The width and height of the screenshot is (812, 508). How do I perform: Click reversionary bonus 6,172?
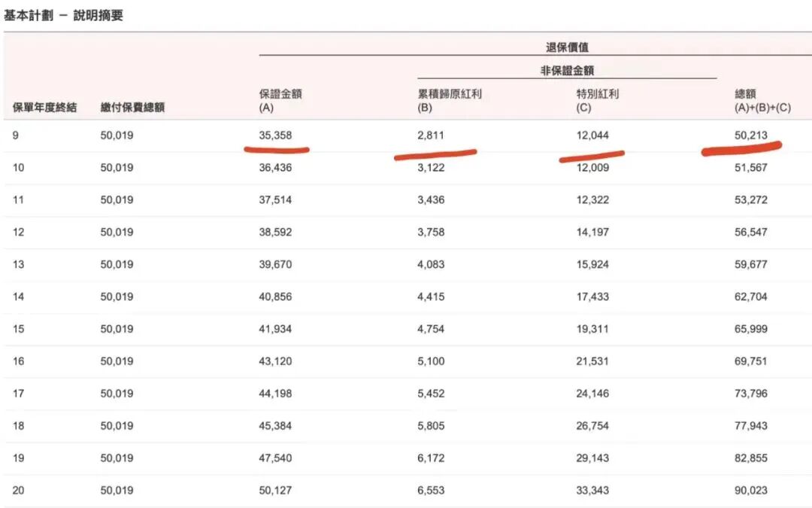pyautogui.click(x=431, y=458)
